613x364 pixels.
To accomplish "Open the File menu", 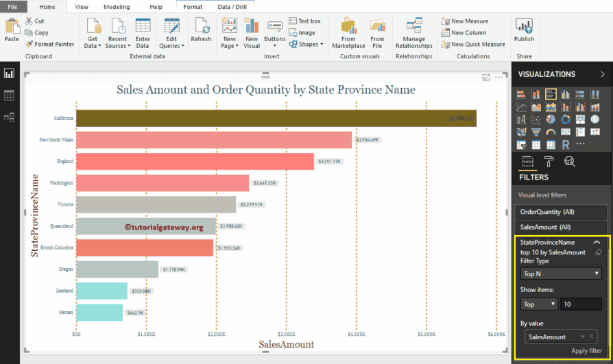I will pos(13,7).
